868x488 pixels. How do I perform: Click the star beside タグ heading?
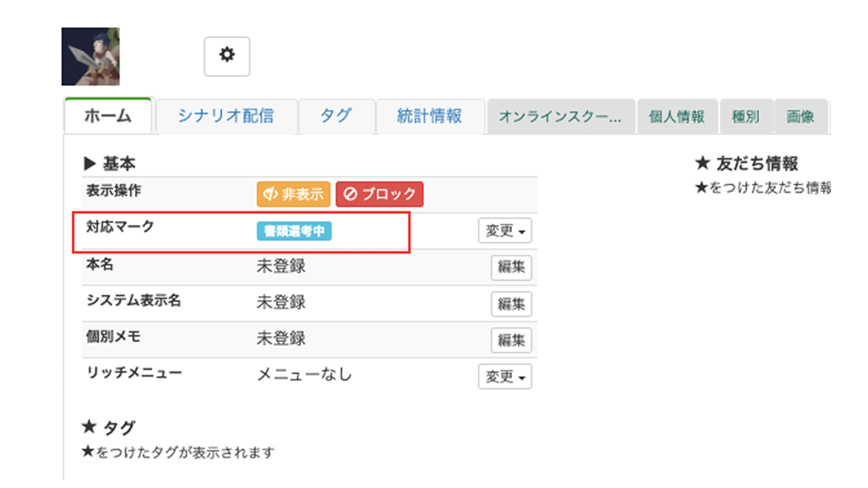(x=89, y=427)
